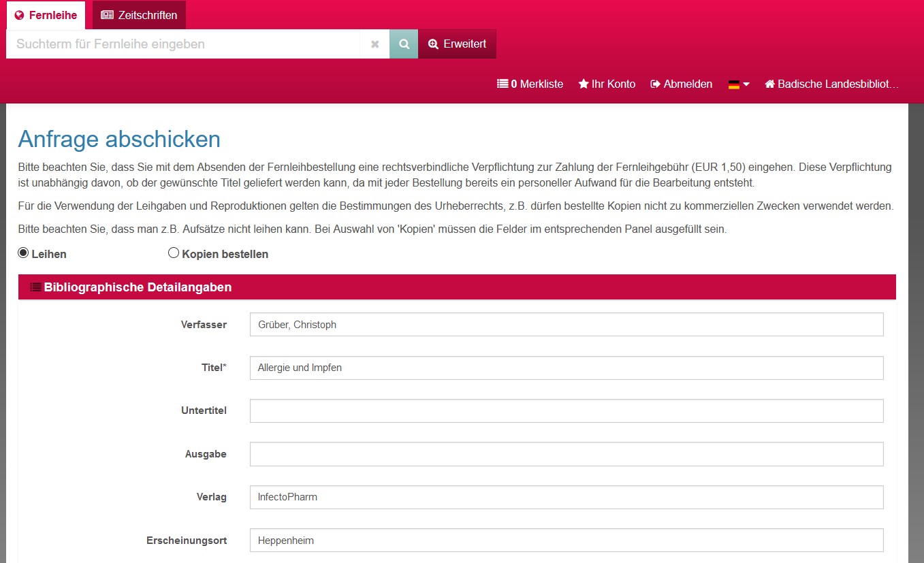924x563 pixels.
Task: Click Abmelden to log out
Action: click(x=682, y=84)
